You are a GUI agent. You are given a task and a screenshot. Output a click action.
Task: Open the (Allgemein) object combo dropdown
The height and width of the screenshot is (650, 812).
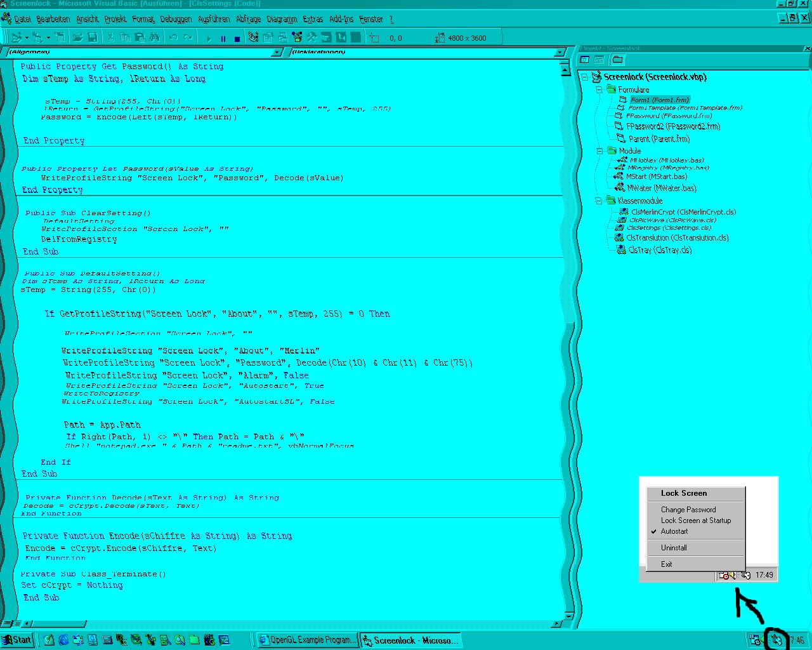coord(277,52)
